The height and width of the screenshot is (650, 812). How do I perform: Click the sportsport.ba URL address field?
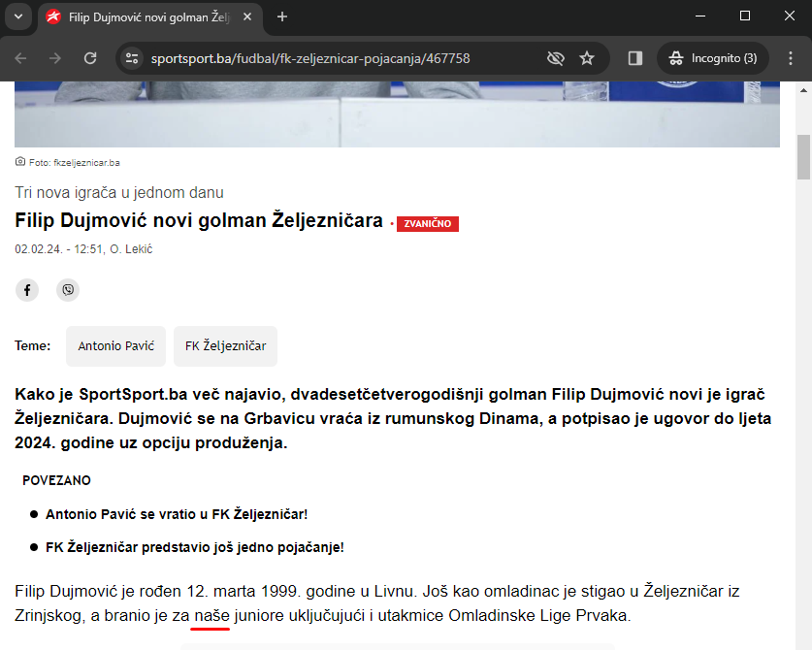click(310, 58)
